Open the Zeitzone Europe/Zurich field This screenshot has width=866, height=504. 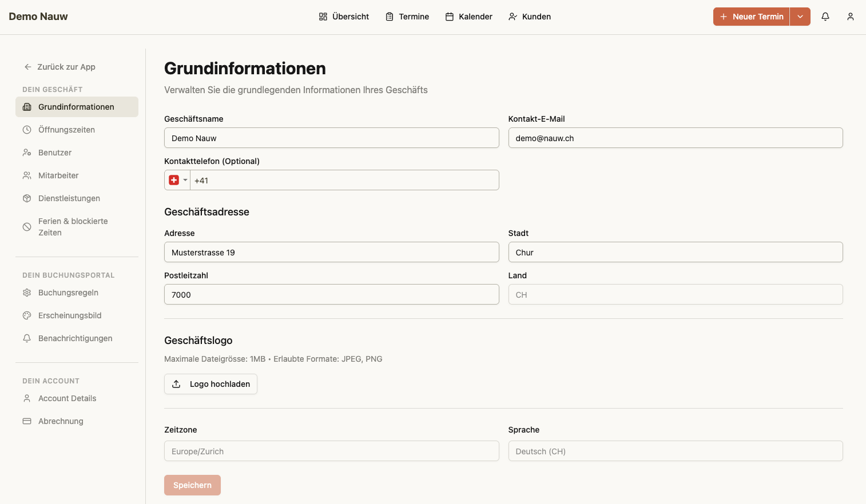tap(332, 451)
